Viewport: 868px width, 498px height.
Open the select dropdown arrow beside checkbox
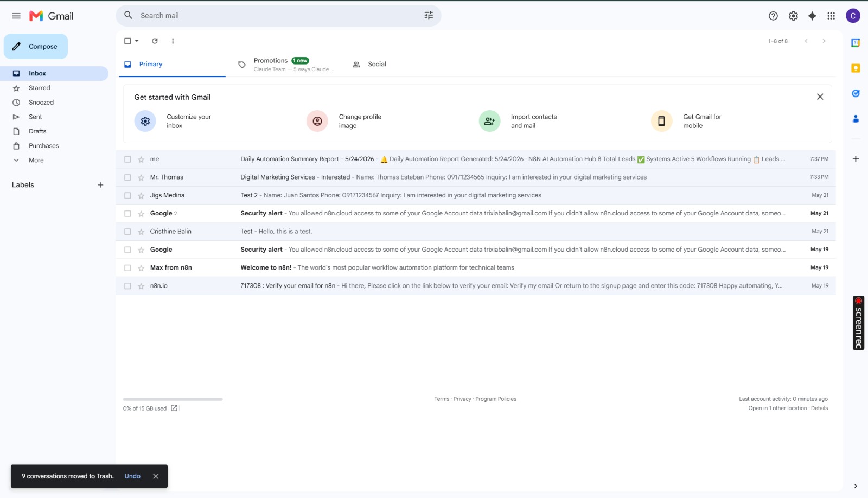click(137, 41)
